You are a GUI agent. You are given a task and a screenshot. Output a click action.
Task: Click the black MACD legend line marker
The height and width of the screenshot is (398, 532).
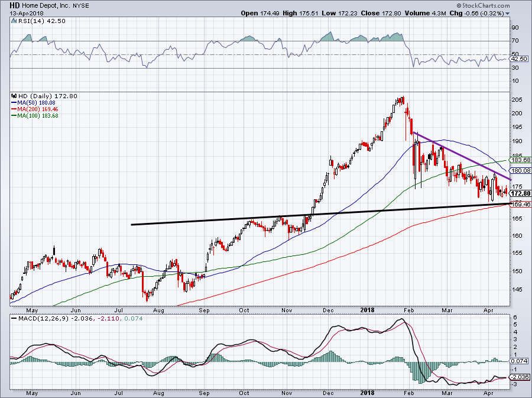click(x=14, y=319)
